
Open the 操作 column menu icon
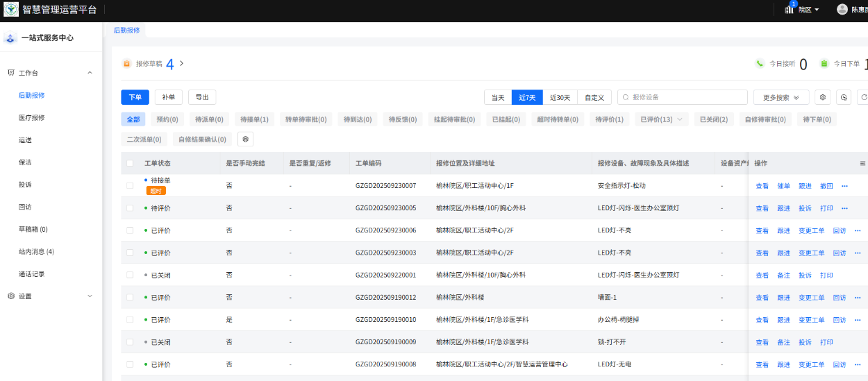point(862,164)
